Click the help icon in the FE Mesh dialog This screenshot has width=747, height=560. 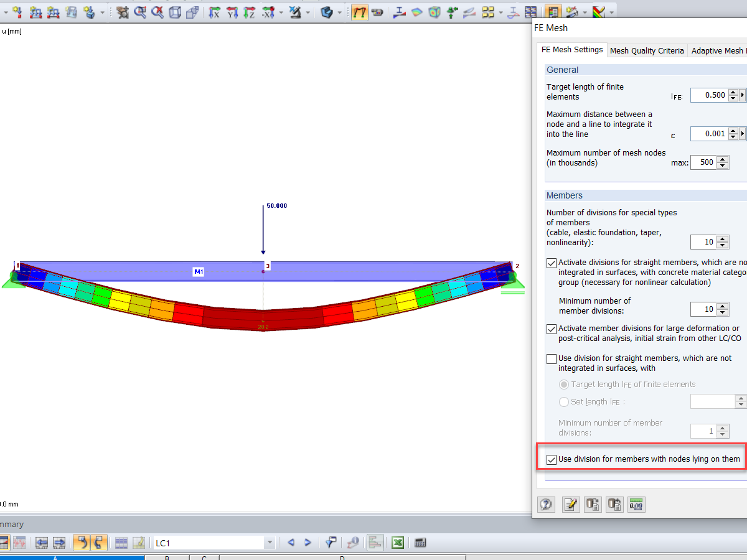tap(546, 505)
